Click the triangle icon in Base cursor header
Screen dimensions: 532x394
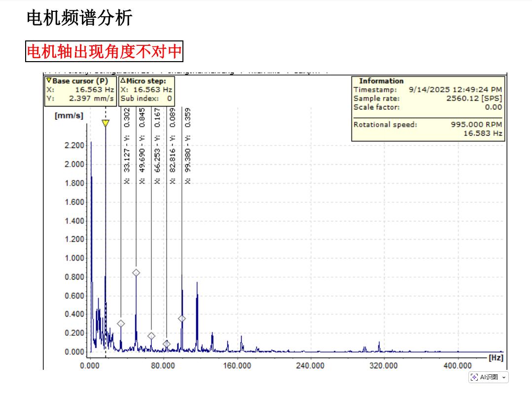pos(48,81)
